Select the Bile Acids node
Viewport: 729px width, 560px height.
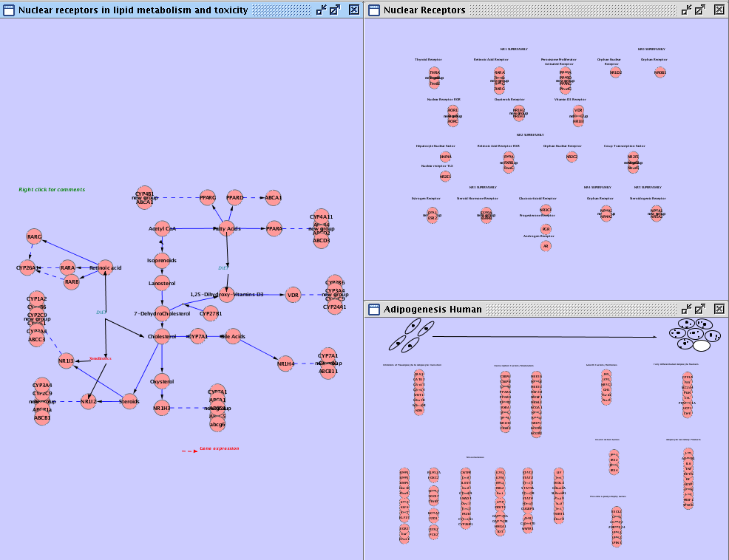pos(234,337)
